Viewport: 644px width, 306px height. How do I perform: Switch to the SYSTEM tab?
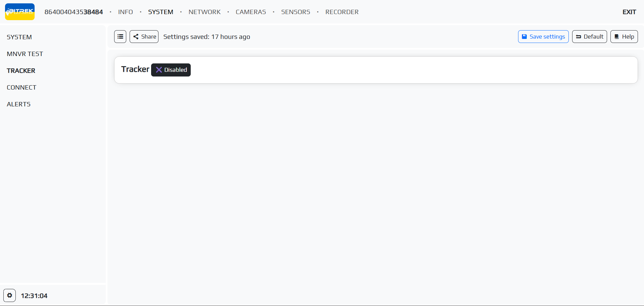(x=160, y=12)
